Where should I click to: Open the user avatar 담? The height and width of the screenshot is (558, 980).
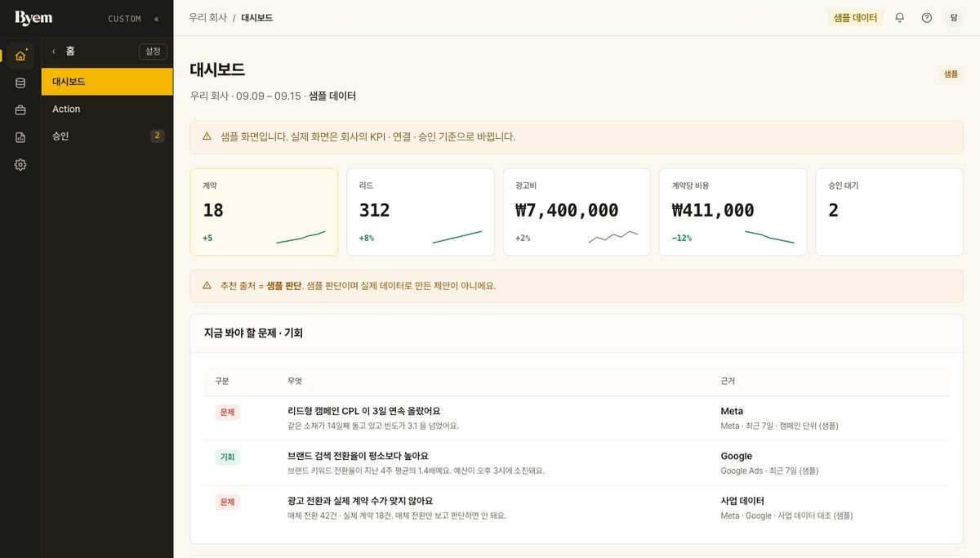(x=954, y=17)
